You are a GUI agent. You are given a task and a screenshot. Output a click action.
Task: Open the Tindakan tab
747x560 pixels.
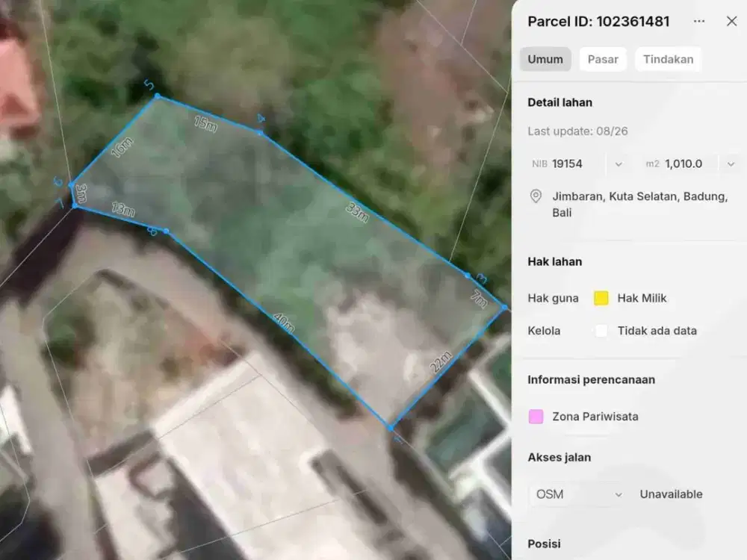[x=669, y=59]
